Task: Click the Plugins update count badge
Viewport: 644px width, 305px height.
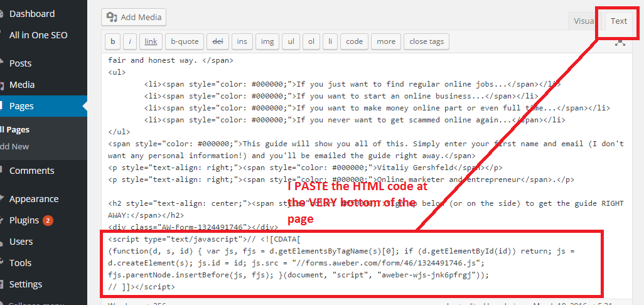Action: click(48, 221)
